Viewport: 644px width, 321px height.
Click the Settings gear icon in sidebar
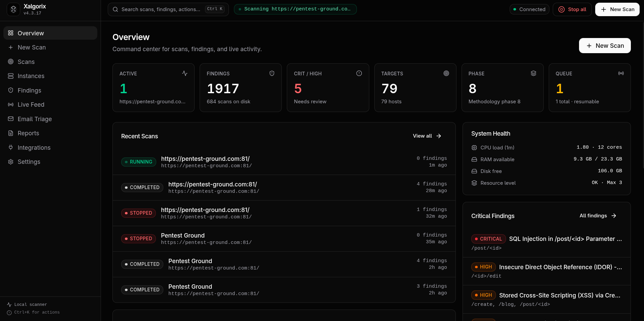11,162
